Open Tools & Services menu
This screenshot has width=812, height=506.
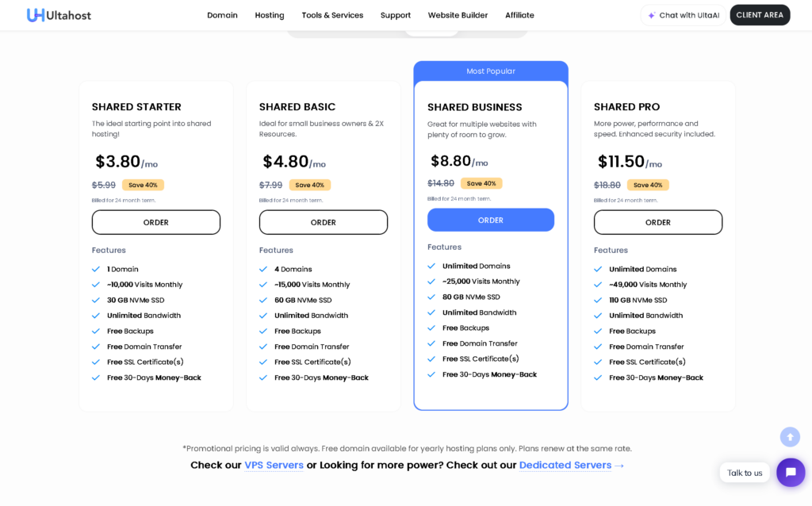coord(332,15)
